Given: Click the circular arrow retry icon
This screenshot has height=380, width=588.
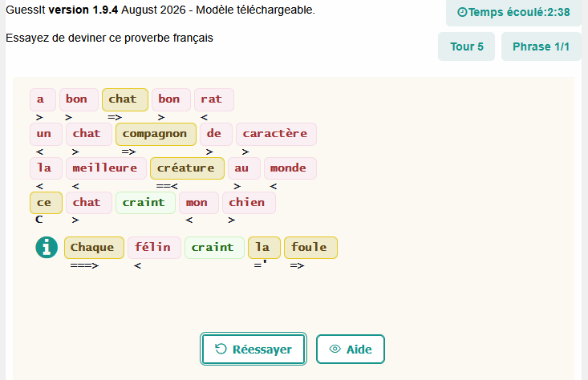Looking at the screenshot, I should coord(221,349).
